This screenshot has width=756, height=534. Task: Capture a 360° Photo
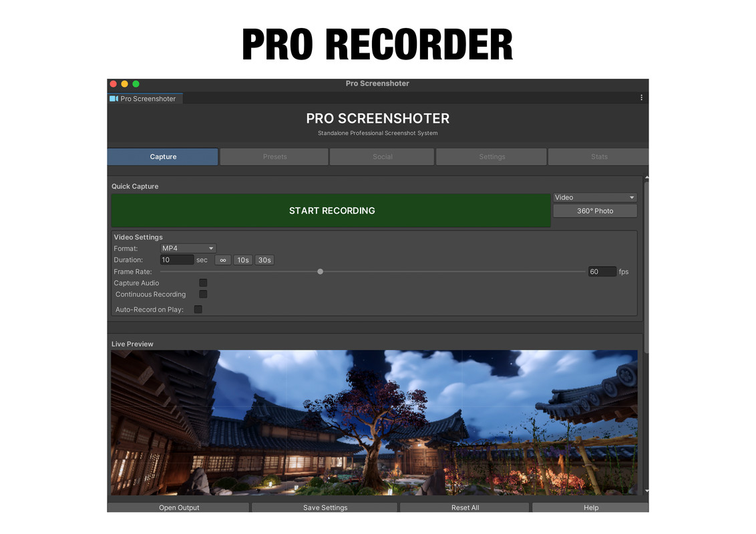[x=594, y=210]
